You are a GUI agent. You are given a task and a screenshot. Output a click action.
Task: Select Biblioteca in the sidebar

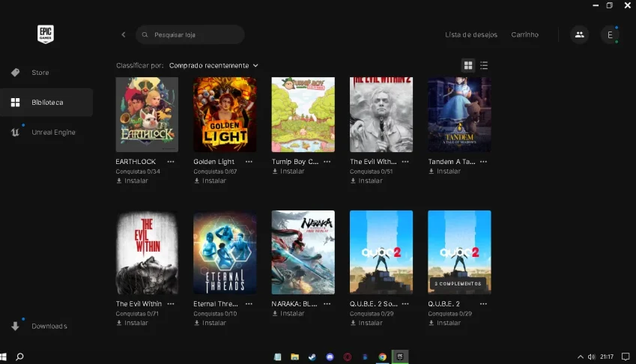tap(46, 103)
